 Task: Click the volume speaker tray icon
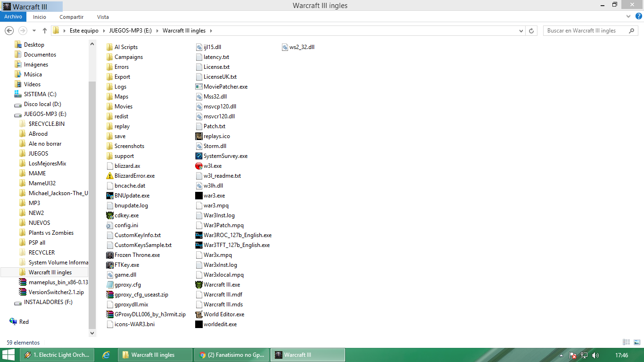pos(595,355)
